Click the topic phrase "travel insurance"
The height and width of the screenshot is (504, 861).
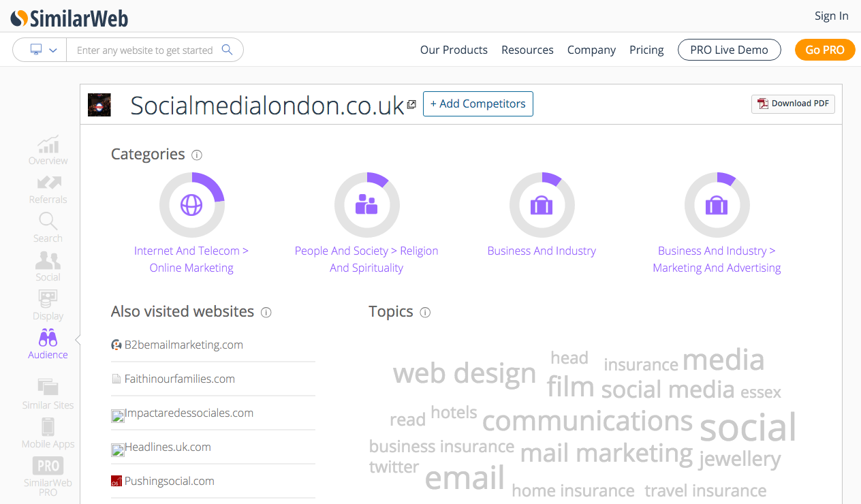(706, 490)
